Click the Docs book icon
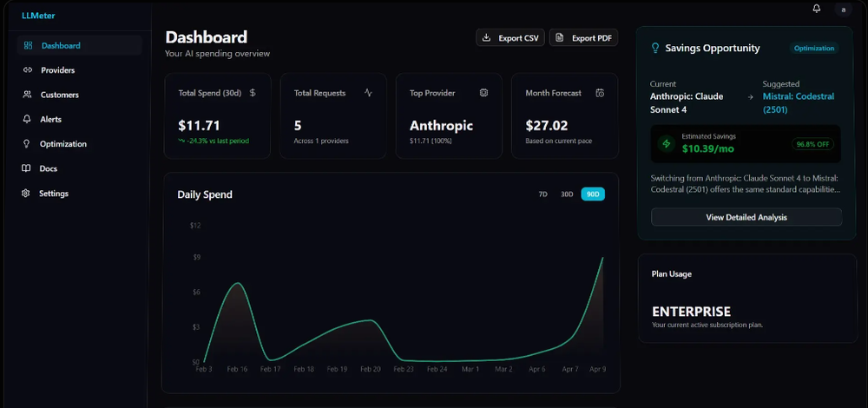 click(x=26, y=168)
